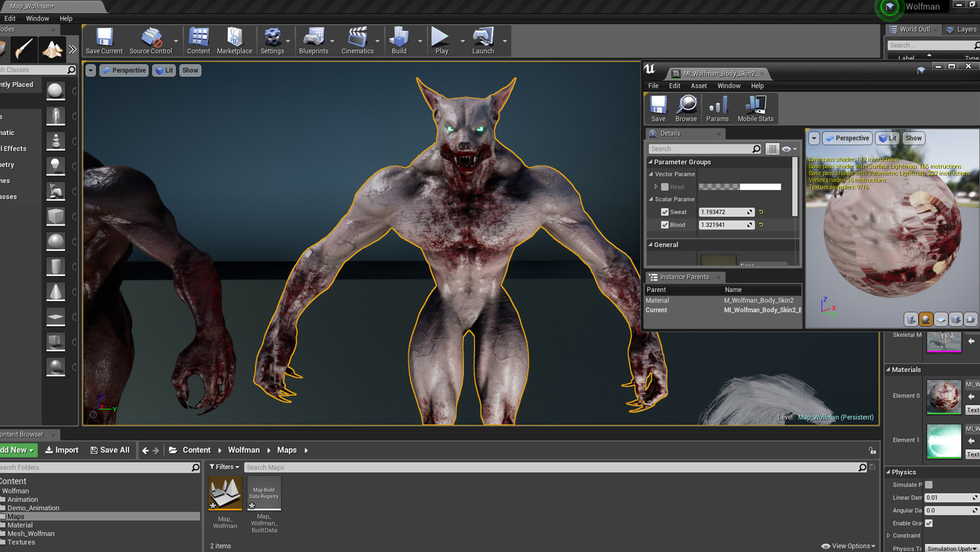Screen dimensions: 980x552
Task: Select the Landscape mode icon
Action: point(52,49)
